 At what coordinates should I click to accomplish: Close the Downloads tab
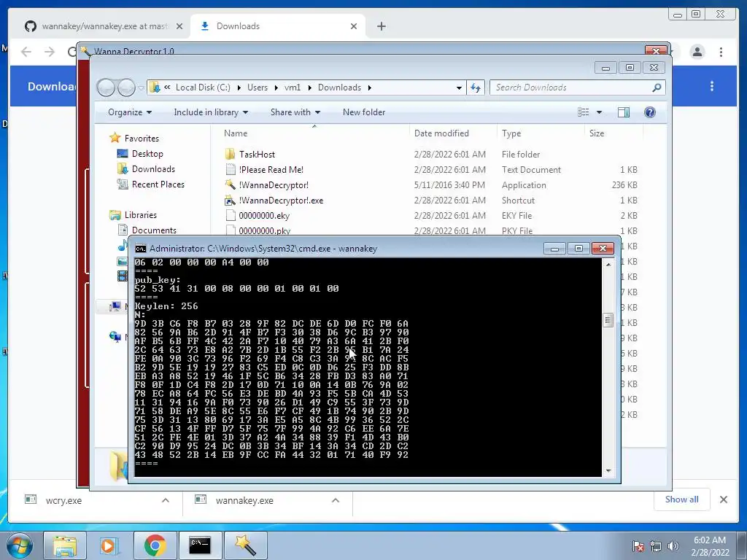354,26
